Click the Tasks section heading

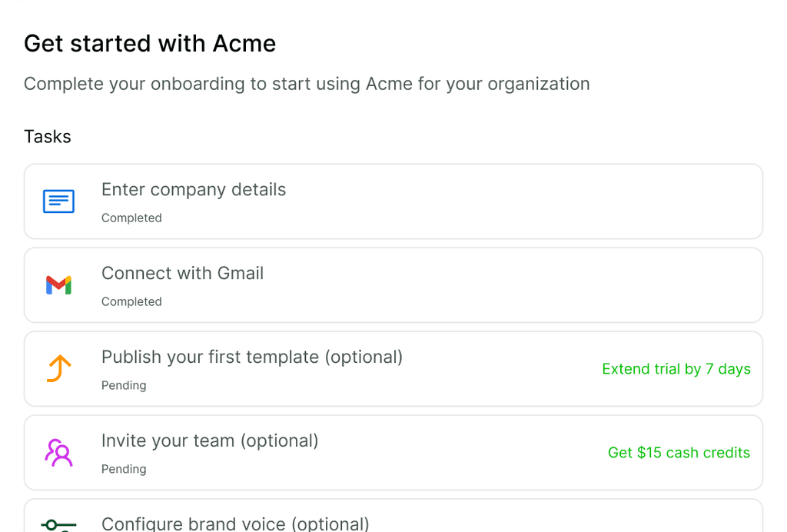point(48,137)
